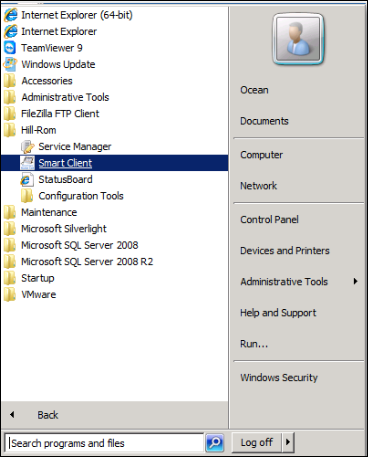Click the Microsoft SQL Server 2008 R2 folder icon
Screen dimensions: 368x457
(x=10, y=261)
